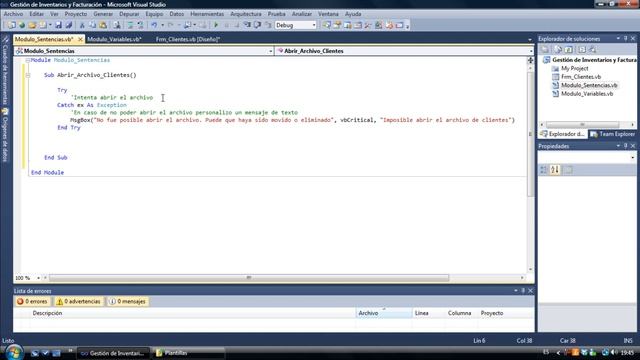
Task: Toggle the 0 errores filter
Action: click(32, 302)
